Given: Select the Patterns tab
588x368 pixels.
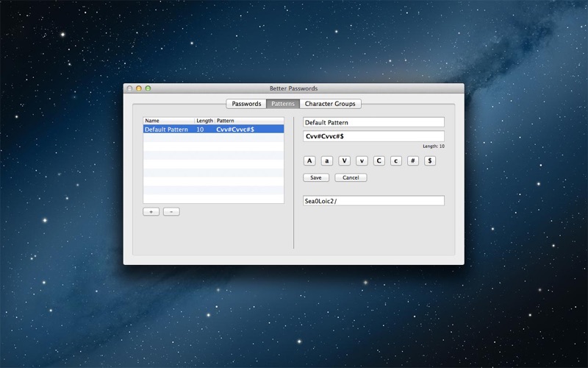Looking at the screenshot, I should 283,104.
